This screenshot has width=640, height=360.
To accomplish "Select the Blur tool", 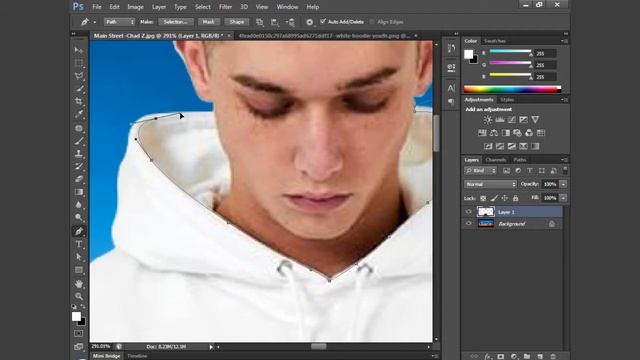I will pyautogui.click(x=79, y=205).
